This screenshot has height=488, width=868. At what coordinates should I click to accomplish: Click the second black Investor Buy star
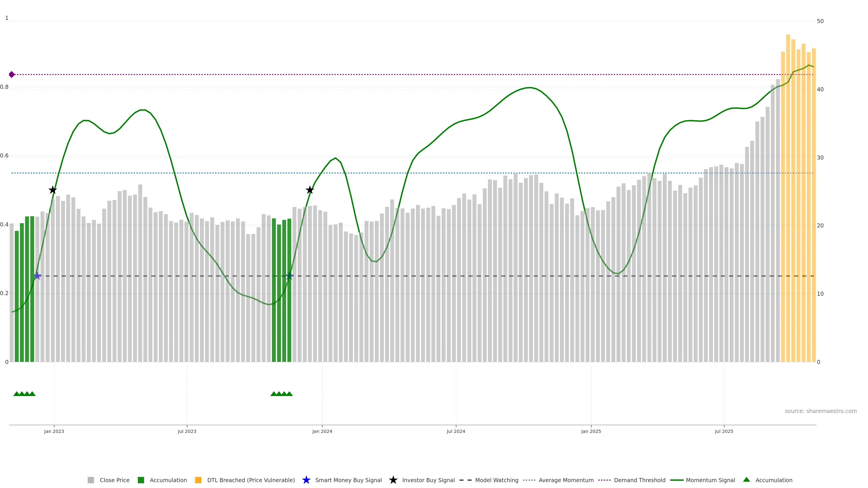tap(310, 190)
